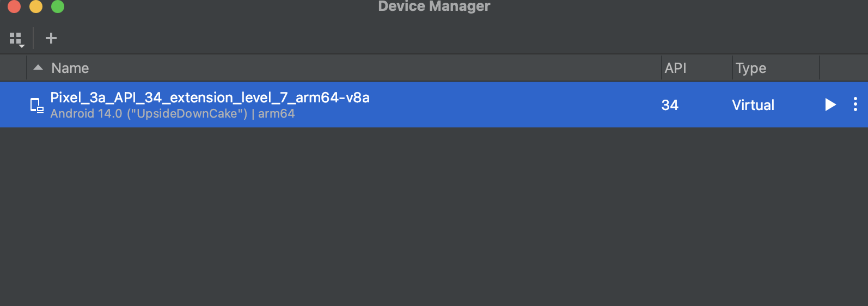Click the blank actions column header after Type
Screen dimensions: 868x306
pos(843,68)
